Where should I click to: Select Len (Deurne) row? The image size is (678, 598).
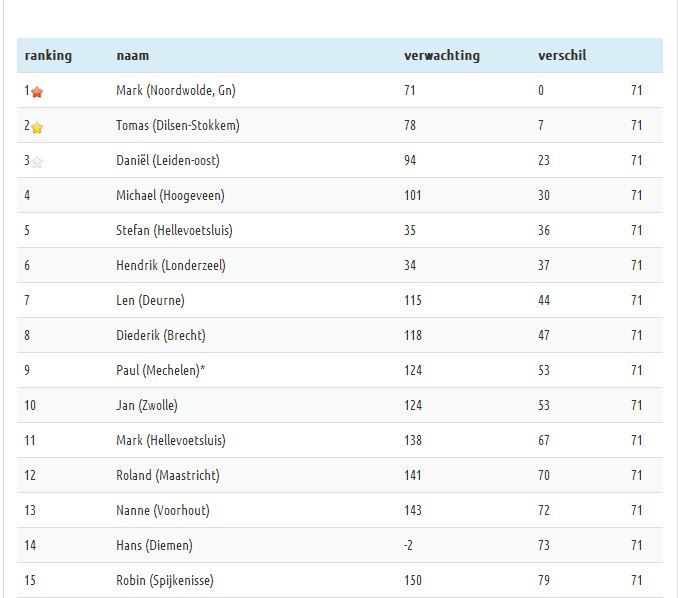click(339, 300)
